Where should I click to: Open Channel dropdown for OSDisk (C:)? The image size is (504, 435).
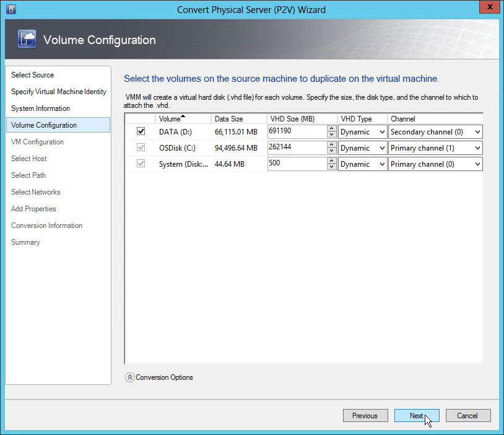click(435, 148)
